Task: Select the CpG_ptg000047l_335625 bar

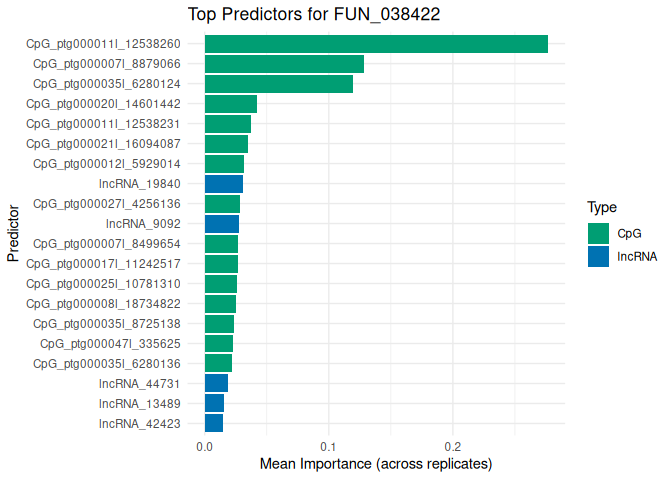Action: click(x=219, y=343)
